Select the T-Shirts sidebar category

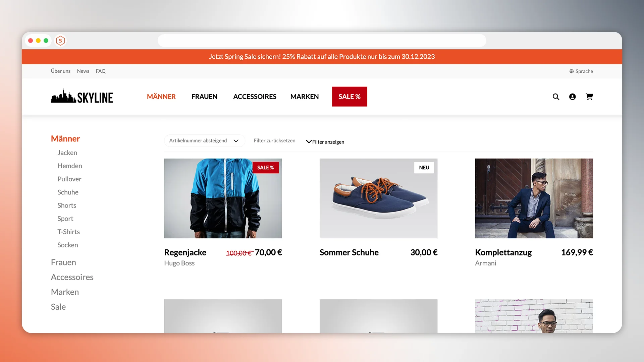[x=68, y=232]
